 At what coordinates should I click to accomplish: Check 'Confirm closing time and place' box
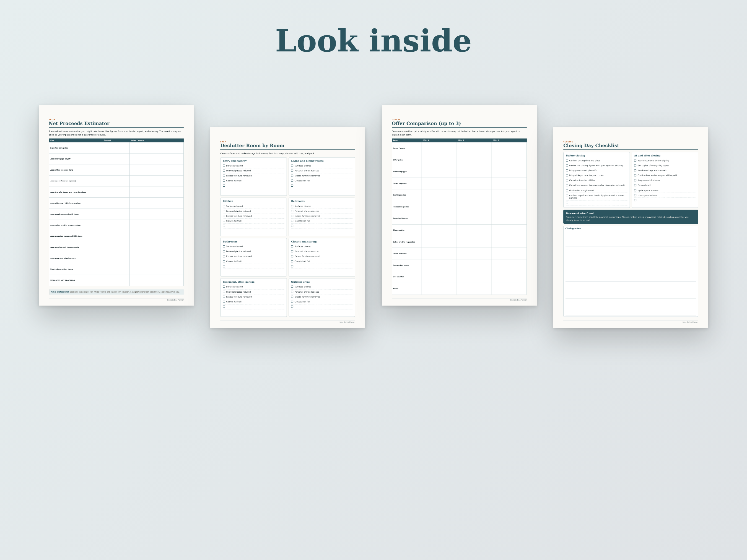pyautogui.click(x=567, y=161)
